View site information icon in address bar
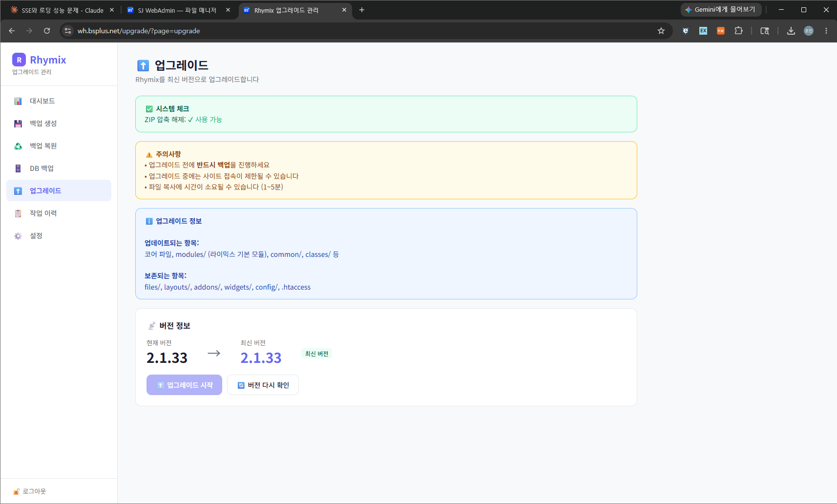837x504 pixels. (68, 31)
